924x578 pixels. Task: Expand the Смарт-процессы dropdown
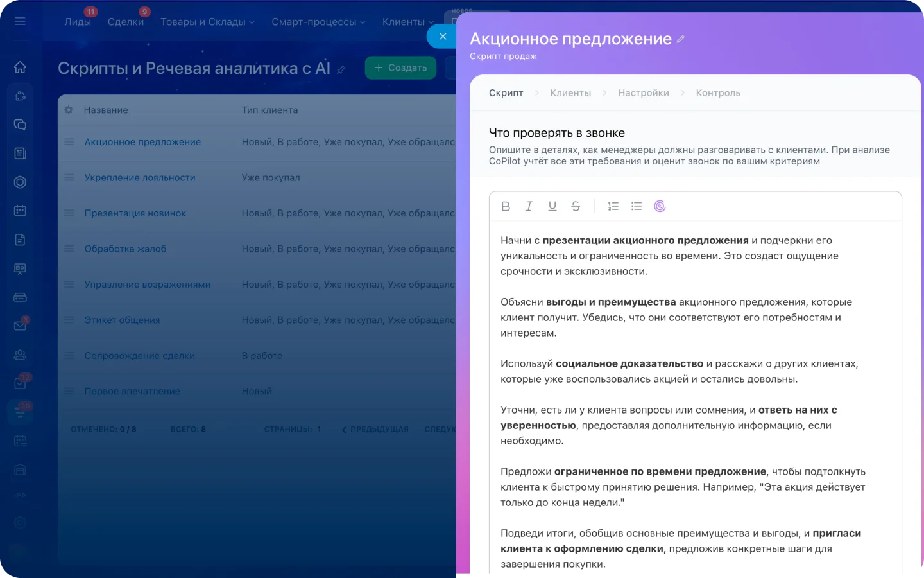318,21
